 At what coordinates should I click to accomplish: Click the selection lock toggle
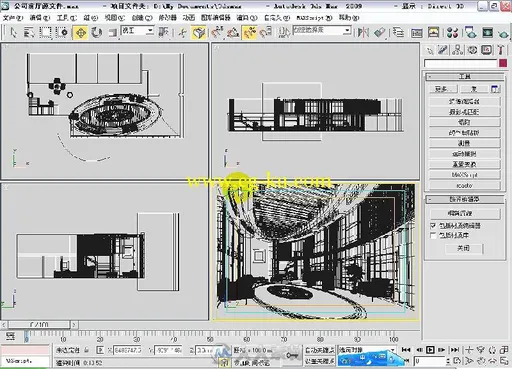[x=87, y=350]
